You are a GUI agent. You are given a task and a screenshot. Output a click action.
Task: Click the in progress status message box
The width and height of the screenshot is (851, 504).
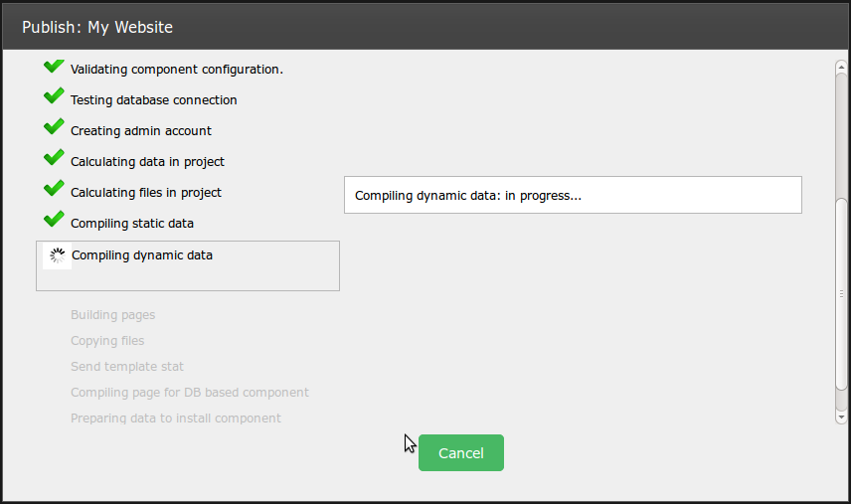coord(572,196)
